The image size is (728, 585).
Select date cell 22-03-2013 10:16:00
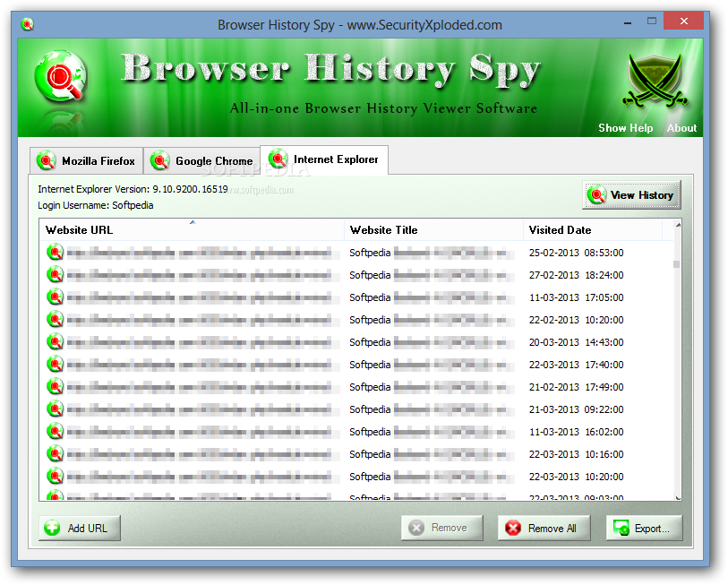point(576,454)
